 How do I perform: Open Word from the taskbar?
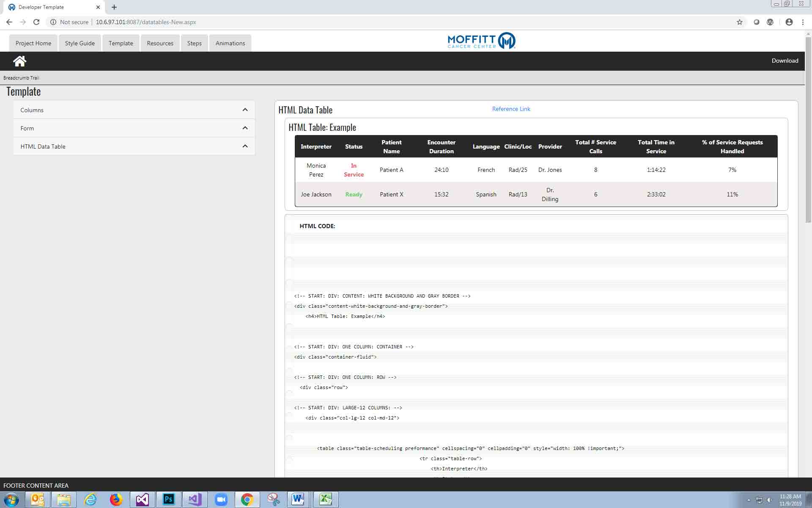pos(298,500)
